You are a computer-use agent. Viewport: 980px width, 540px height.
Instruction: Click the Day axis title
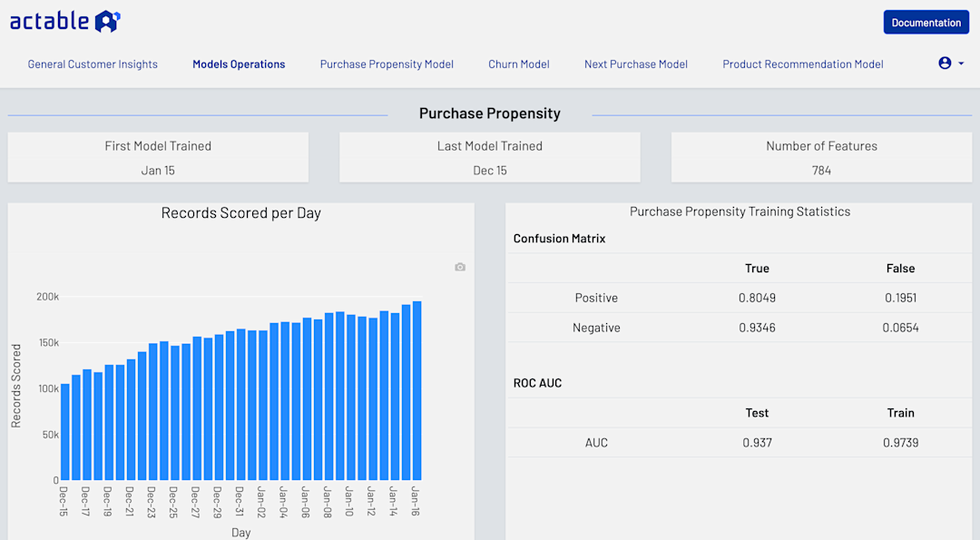tap(240, 533)
